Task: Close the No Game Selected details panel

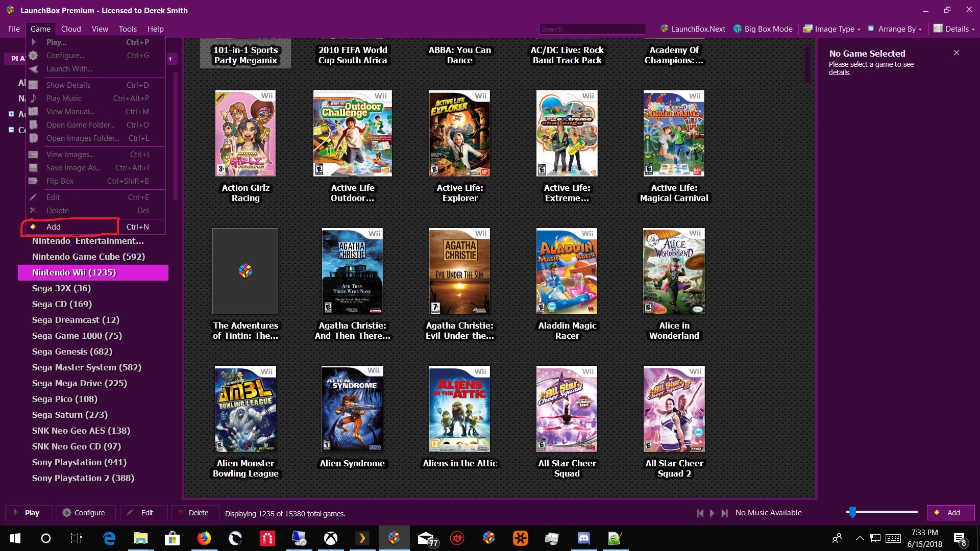Action: click(957, 53)
